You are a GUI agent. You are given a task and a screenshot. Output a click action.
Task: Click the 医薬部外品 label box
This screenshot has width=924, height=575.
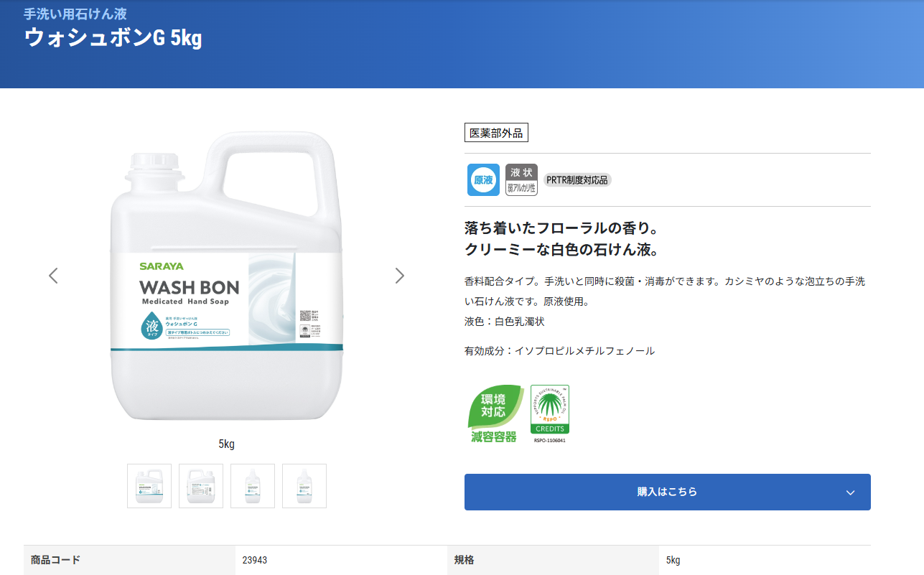pos(496,133)
